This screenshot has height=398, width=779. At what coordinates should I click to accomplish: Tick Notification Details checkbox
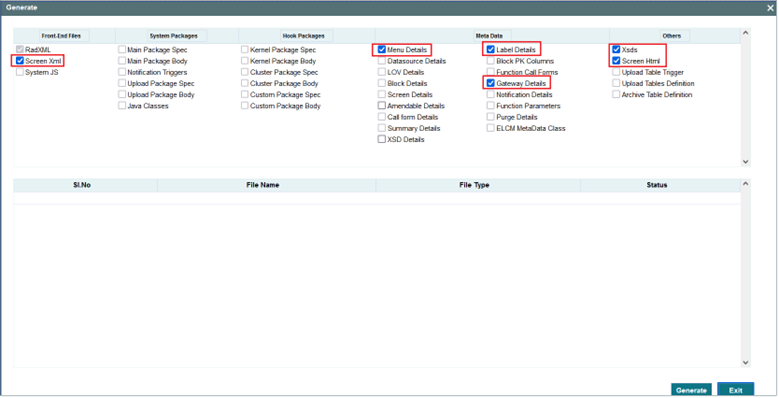(x=490, y=95)
